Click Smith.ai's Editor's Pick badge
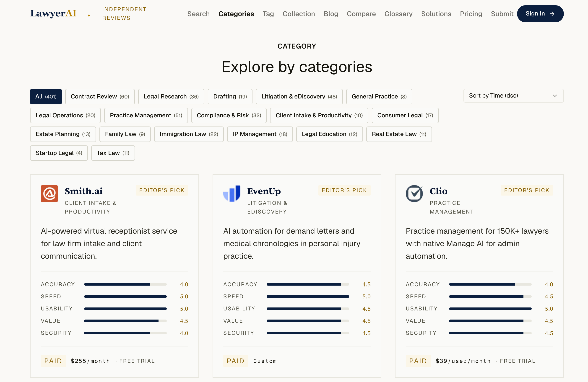This screenshot has height=382, width=588. (x=162, y=190)
